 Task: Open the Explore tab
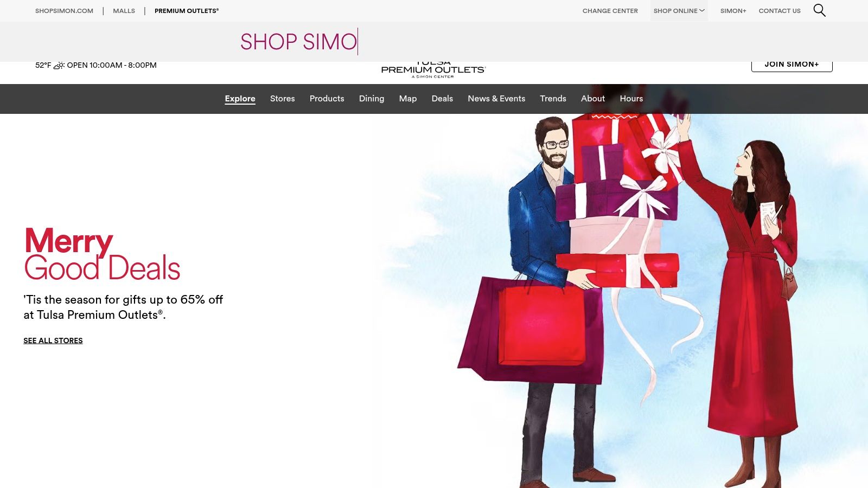click(x=240, y=99)
